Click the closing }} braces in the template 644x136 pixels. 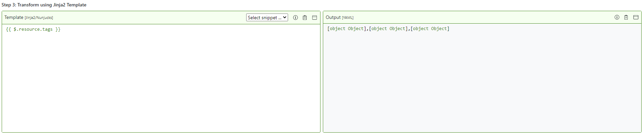coord(58,29)
